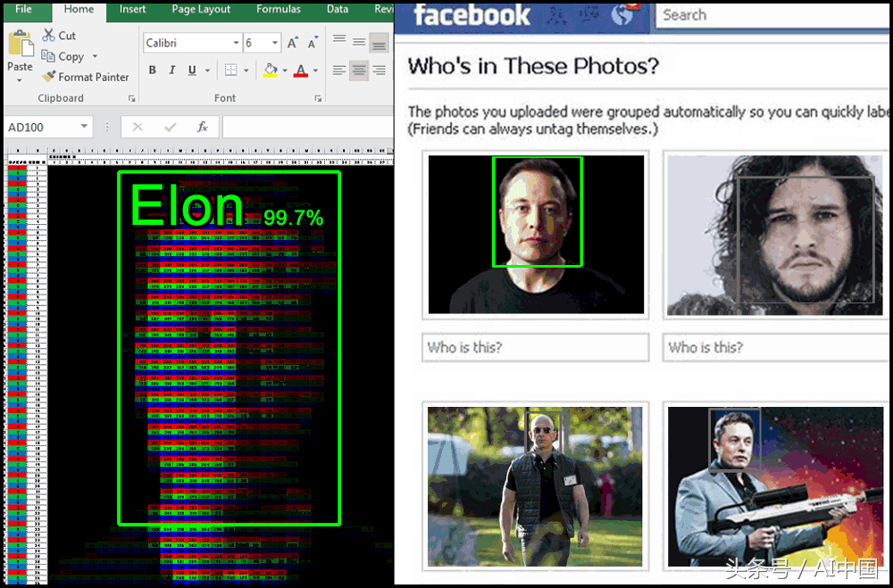Select the photo of man walking on grass
This screenshot has width=893, height=588.
(535, 486)
